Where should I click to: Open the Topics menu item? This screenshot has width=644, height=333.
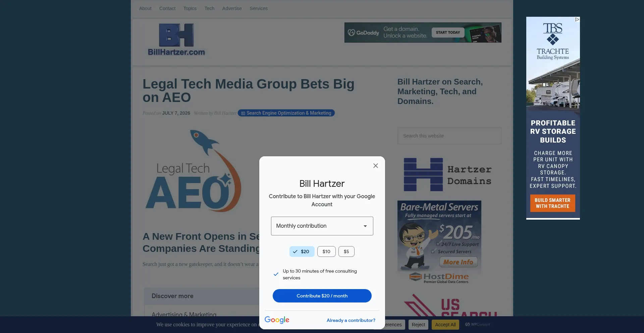[x=190, y=8]
